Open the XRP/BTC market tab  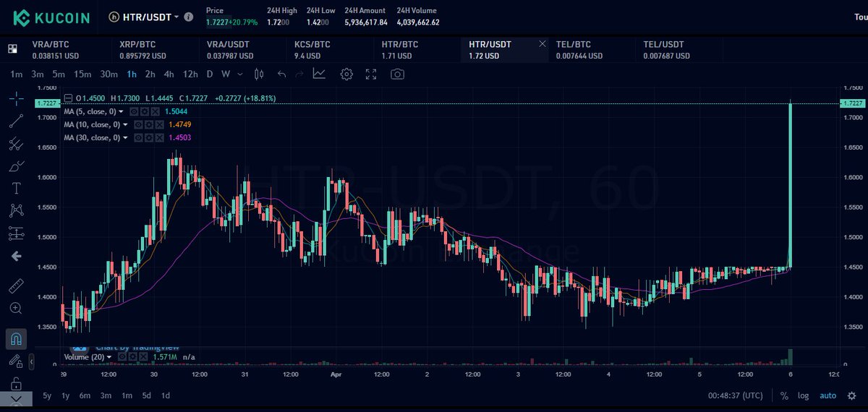pos(156,50)
